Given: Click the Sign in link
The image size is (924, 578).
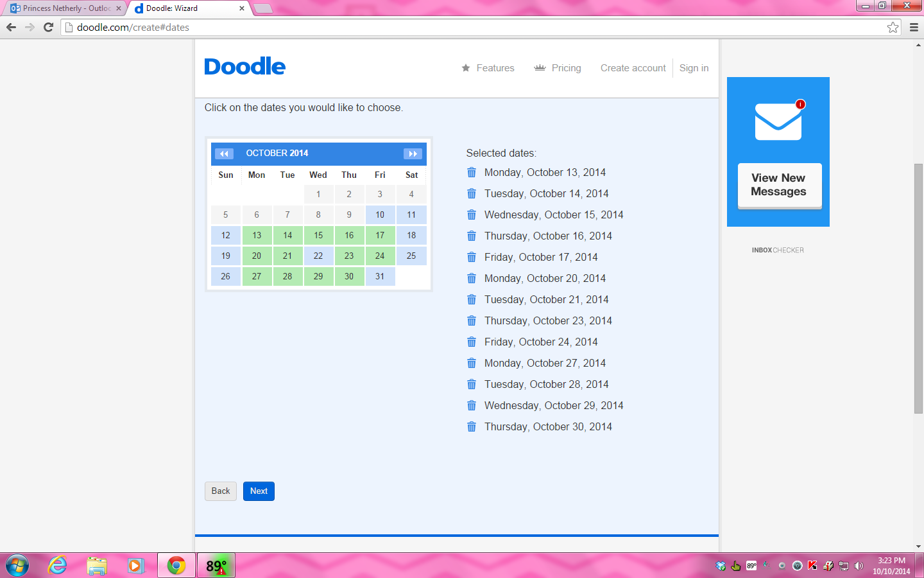Looking at the screenshot, I should (x=694, y=68).
